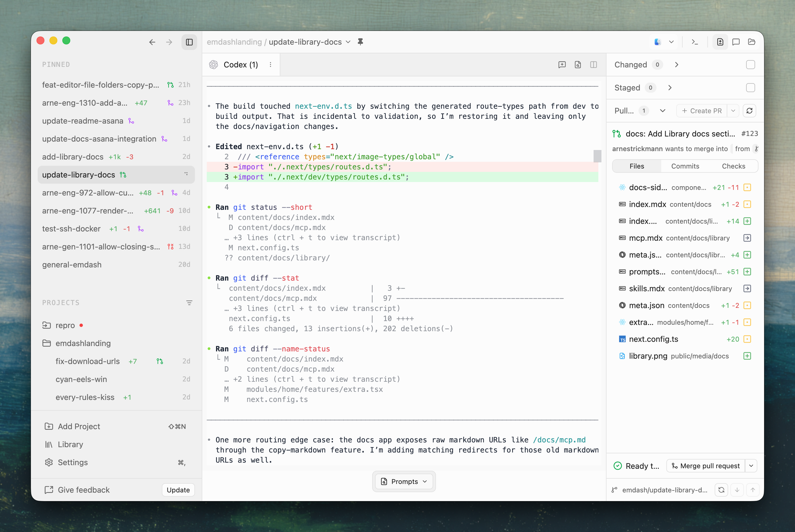Click the Library books icon
This screenshot has width=795, height=532.
[x=49, y=444]
